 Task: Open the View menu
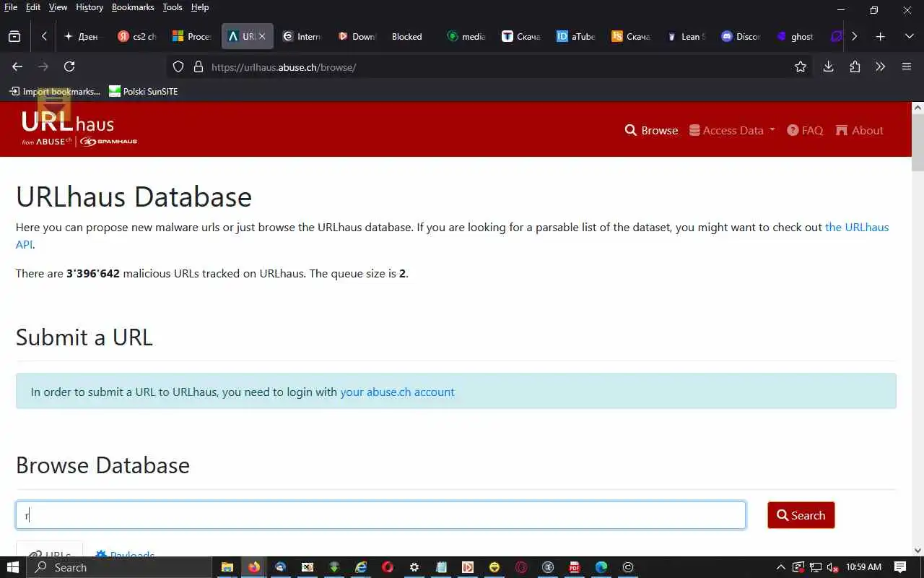click(x=58, y=7)
